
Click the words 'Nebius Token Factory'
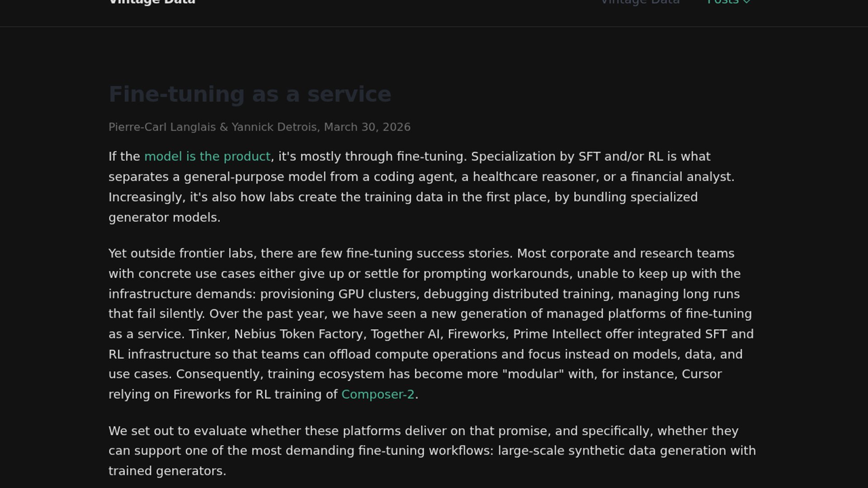point(299,334)
